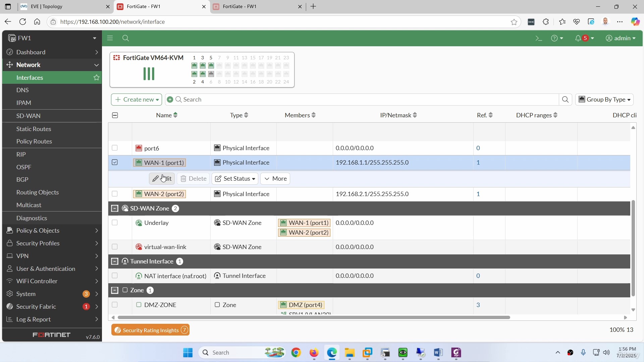Viewport: 644px width, 362px height.
Task: Sort by IP/Netmask column arrows
Action: click(415, 115)
